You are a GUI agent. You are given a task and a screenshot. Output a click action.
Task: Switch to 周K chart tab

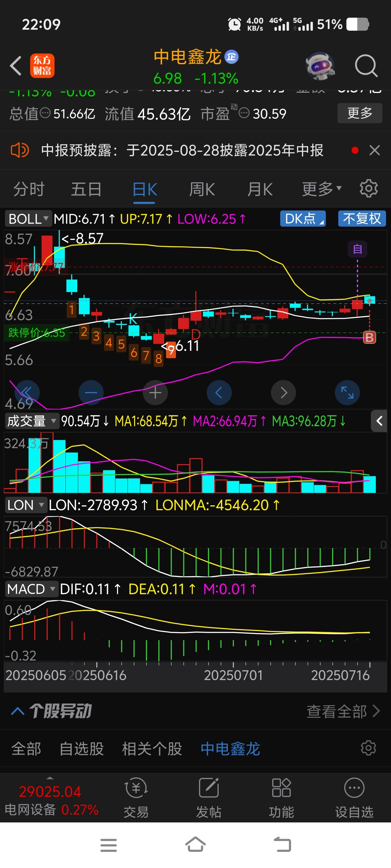(x=202, y=189)
